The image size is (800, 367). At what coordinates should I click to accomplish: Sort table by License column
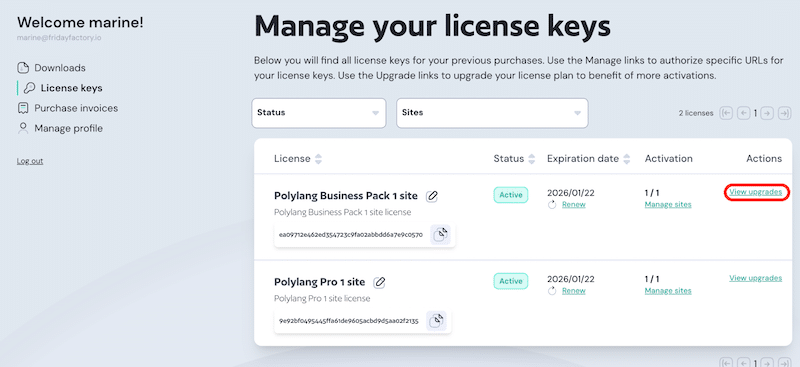[318, 159]
